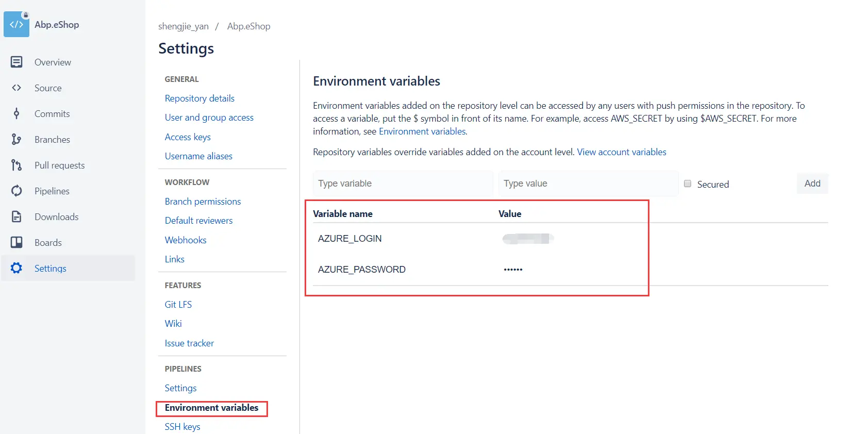Viewport: 868px width, 434px height.
Task: Open Environment variables settings page
Action: [x=211, y=408]
